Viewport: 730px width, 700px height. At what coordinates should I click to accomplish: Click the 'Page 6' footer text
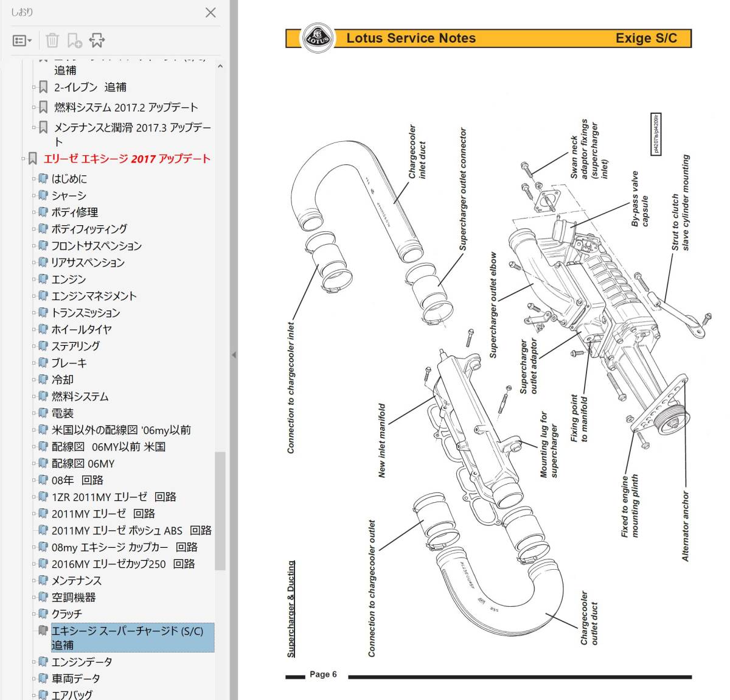[x=323, y=674]
